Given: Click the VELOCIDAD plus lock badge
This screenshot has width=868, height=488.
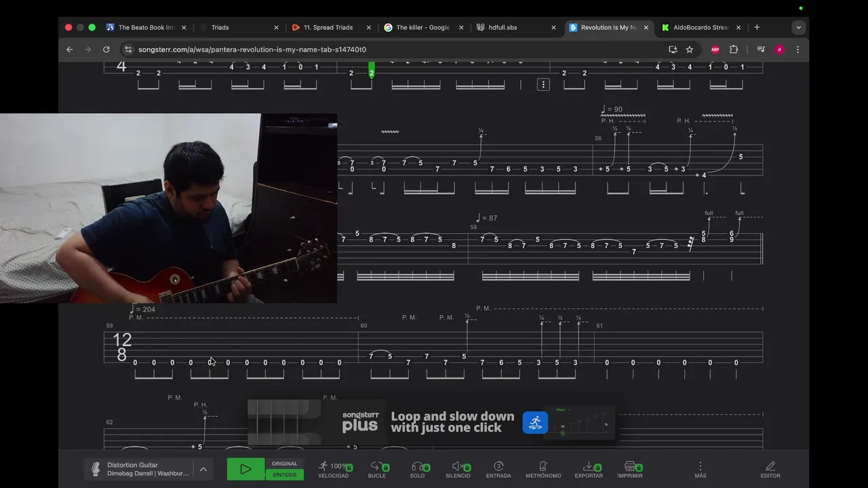Looking at the screenshot, I should pos(349,468).
